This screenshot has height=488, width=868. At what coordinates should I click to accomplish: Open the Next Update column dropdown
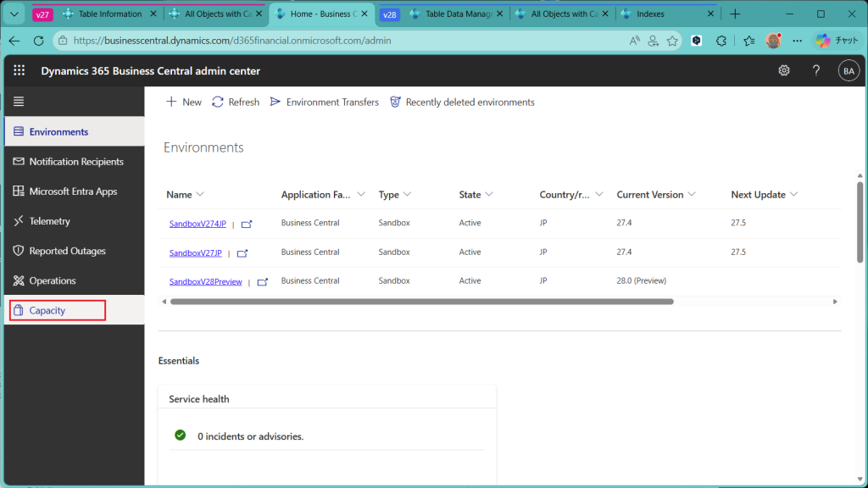point(794,195)
